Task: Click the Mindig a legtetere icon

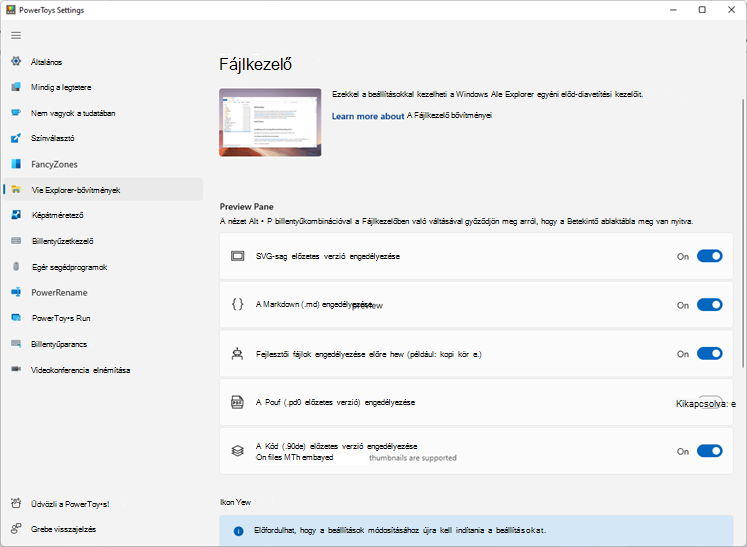Action: [x=16, y=87]
